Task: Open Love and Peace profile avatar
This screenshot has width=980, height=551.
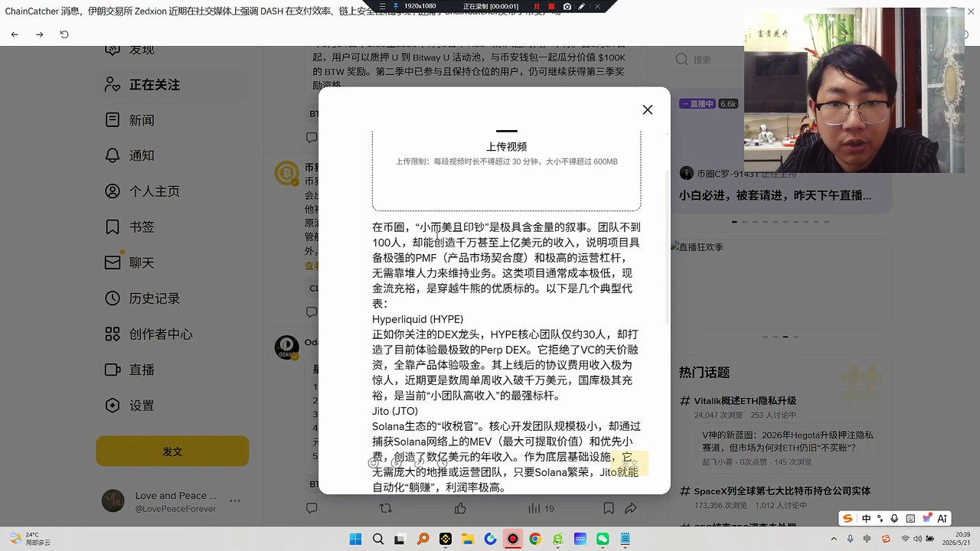Action: 113,501
